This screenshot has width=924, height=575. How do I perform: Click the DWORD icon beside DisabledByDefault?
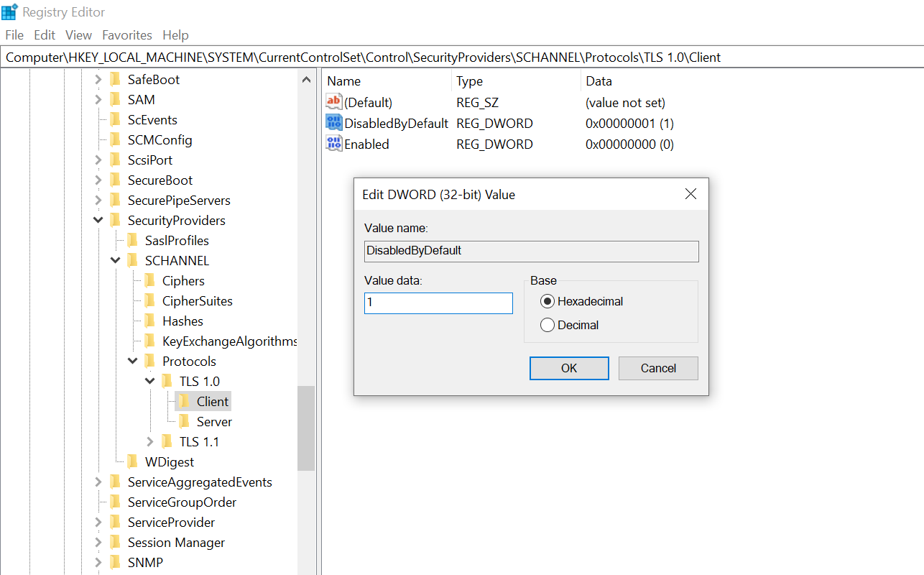coord(333,123)
